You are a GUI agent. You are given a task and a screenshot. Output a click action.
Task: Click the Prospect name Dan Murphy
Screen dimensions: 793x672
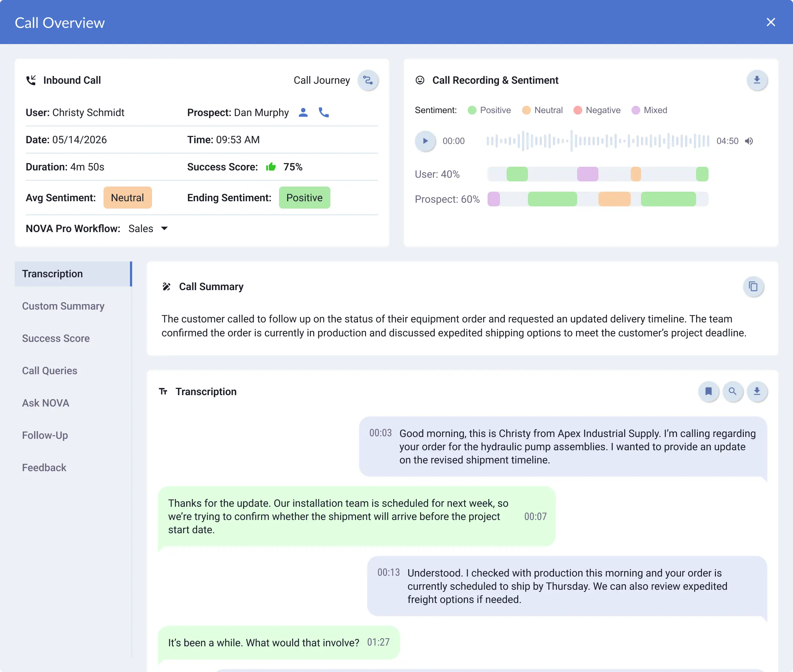pyautogui.click(x=261, y=112)
